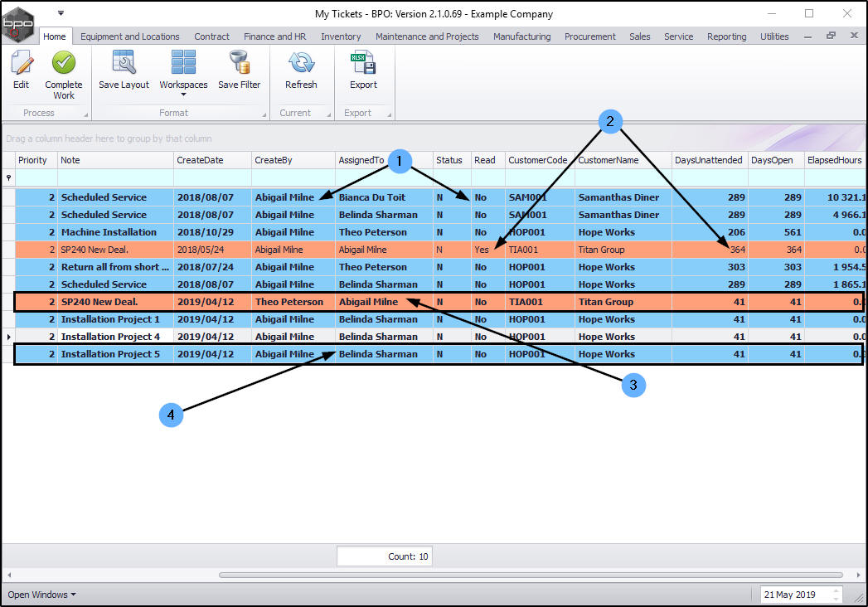
Task: Open the Sales tab
Action: tap(639, 36)
